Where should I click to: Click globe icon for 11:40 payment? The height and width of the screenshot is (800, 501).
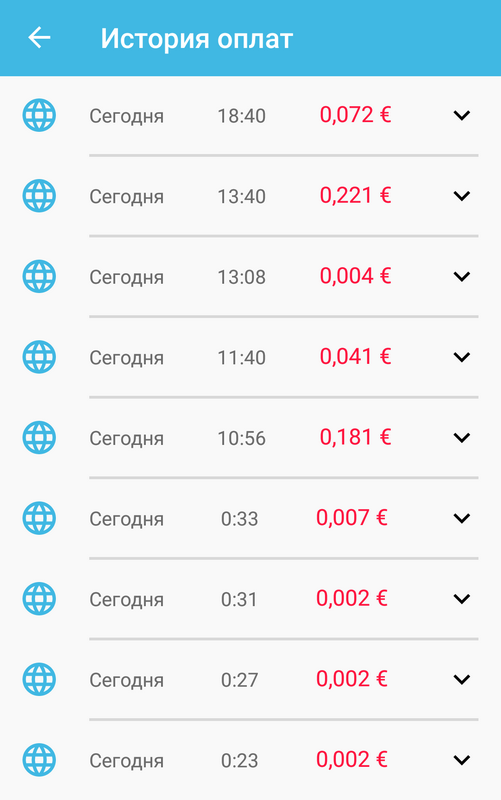coord(39,357)
